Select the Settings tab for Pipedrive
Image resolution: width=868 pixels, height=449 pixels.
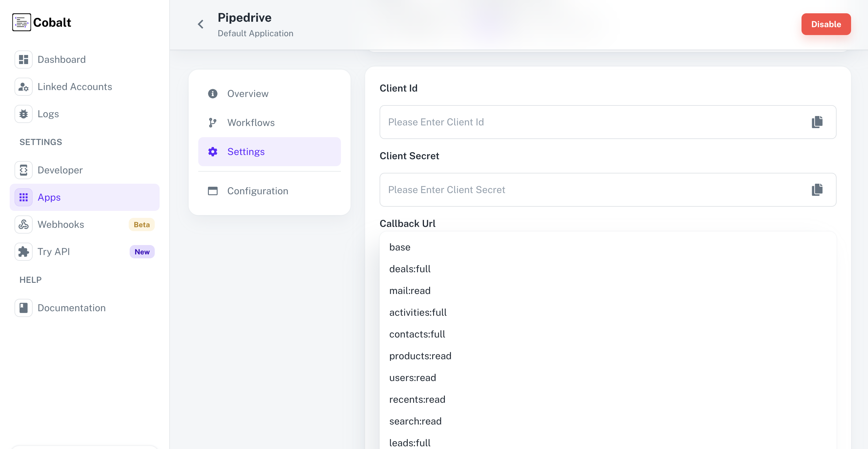pos(246,152)
